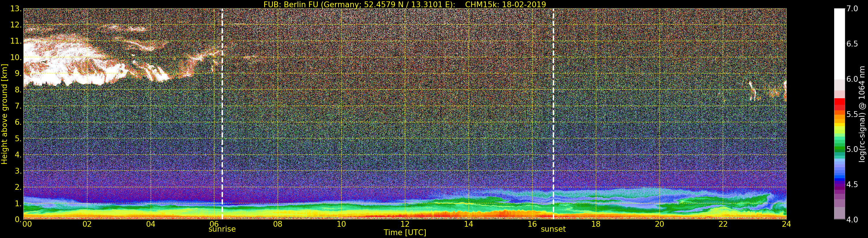Image resolution: width=868 pixels, height=238 pixels.
Task: Click the plot title 'FUB: Berlin FU (Germany...'
Action: (x=405, y=4)
